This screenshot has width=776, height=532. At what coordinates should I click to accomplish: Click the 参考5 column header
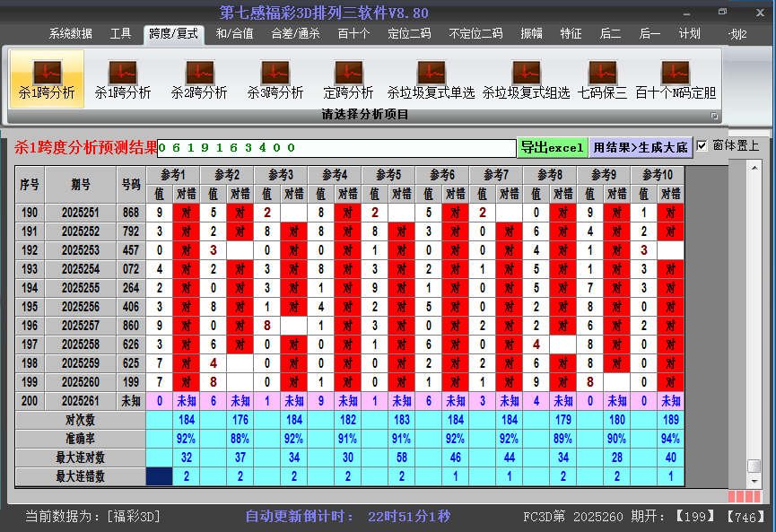point(388,175)
